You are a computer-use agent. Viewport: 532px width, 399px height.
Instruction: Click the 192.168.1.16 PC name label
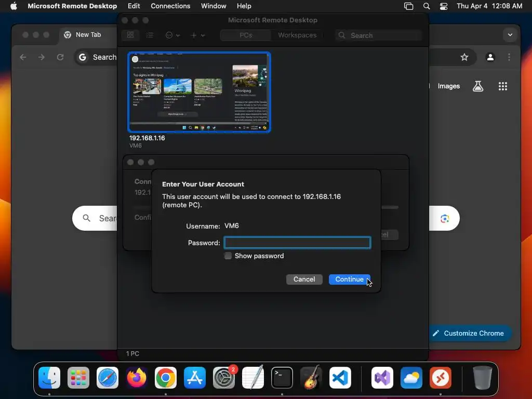tap(147, 138)
